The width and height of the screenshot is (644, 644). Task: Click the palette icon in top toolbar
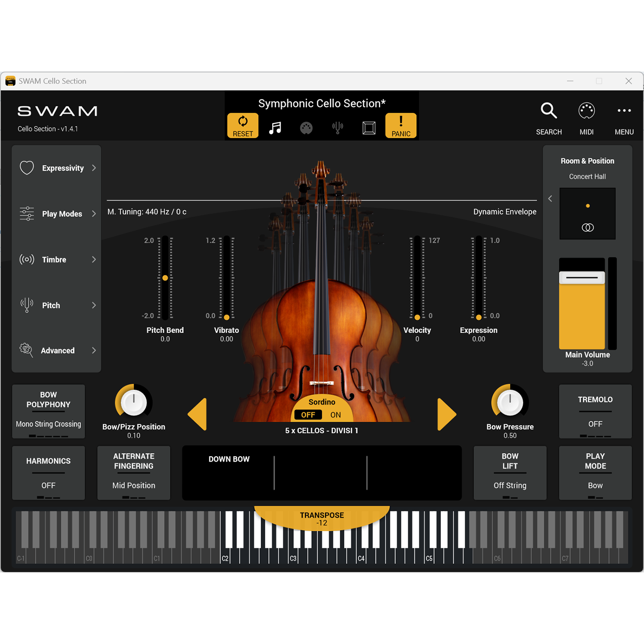pos(306,128)
